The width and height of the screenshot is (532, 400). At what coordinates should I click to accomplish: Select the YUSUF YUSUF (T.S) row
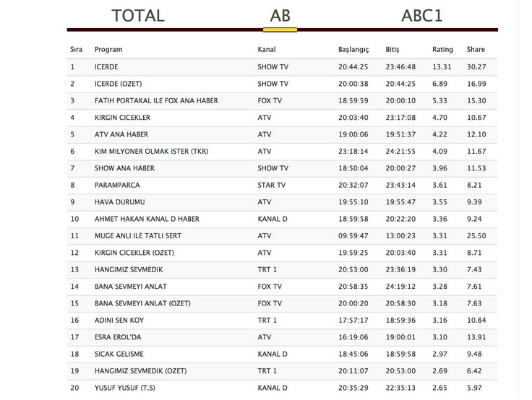[x=122, y=388]
